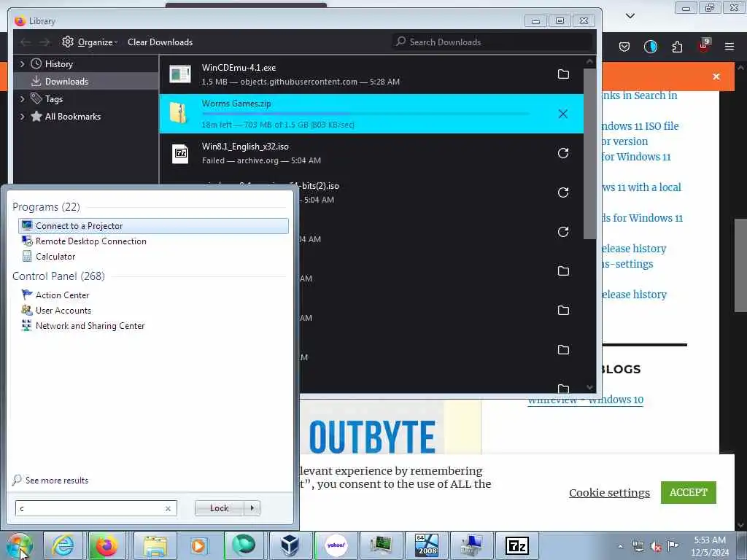Click the Control Panel (268) group header
Viewport: 747px width, 560px height.
tap(58, 276)
